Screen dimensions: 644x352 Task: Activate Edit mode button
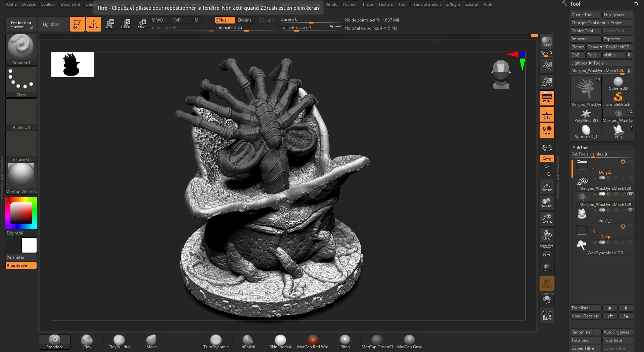pos(77,24)
